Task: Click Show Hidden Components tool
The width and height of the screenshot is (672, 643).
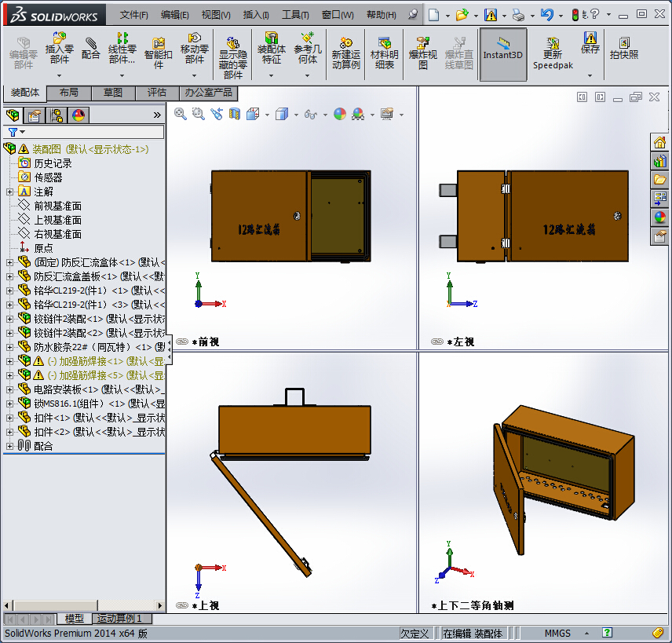Action: pos(232,57)
